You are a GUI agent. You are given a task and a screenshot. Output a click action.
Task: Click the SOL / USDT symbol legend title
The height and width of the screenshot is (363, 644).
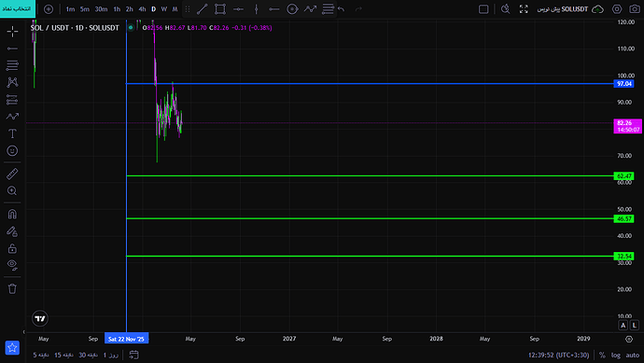(x=75, y=28)
